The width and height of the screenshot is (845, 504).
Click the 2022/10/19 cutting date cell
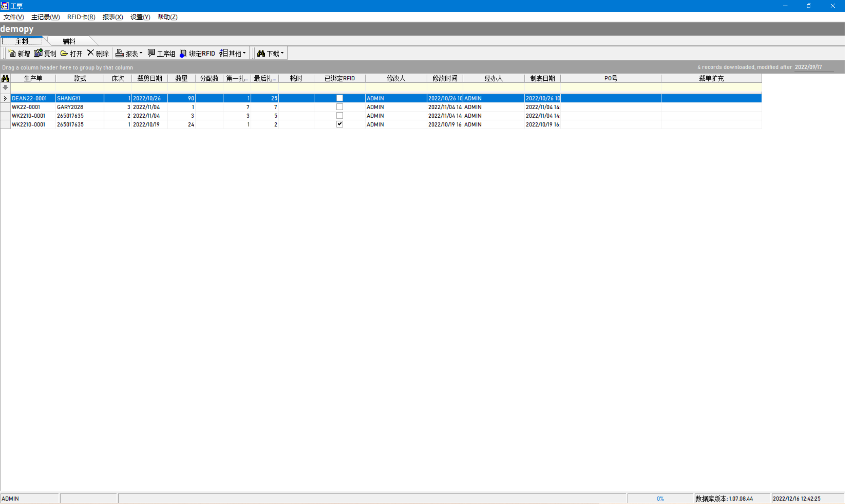(150, 125)
